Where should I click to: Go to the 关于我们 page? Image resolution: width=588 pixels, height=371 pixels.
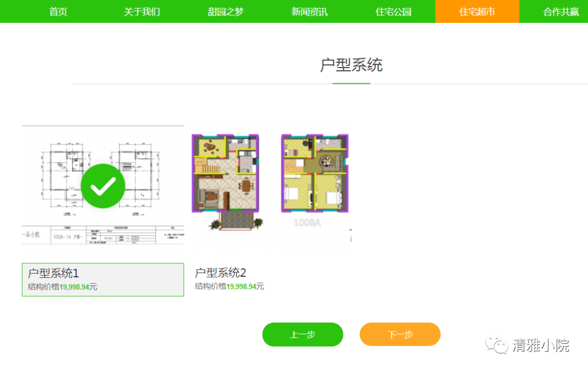click(142, 11)
